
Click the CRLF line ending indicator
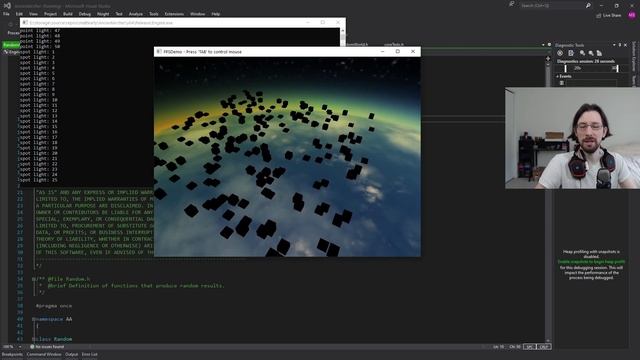(544, 347)
